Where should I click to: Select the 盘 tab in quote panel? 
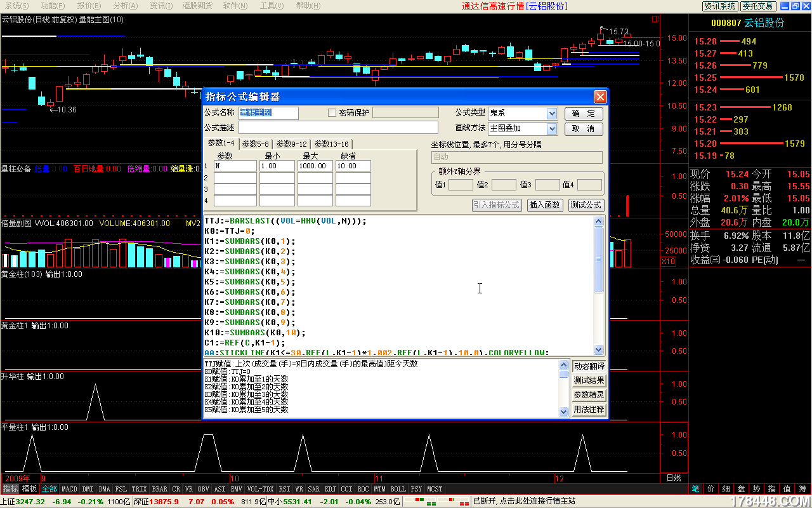[x=742, y=488]
